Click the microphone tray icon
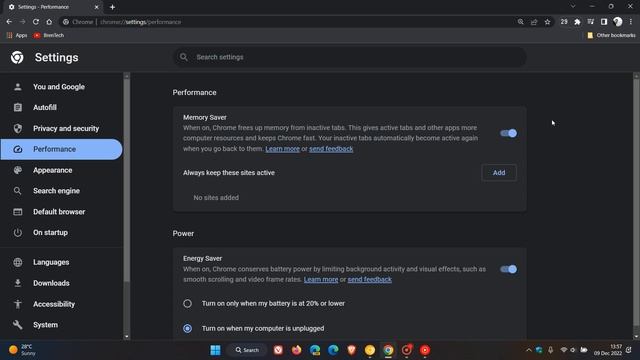 [551, 350]
